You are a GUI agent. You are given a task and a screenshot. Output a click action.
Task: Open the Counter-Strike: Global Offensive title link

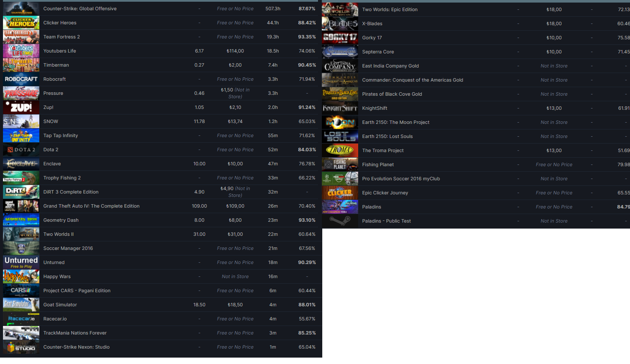point(80,9)
